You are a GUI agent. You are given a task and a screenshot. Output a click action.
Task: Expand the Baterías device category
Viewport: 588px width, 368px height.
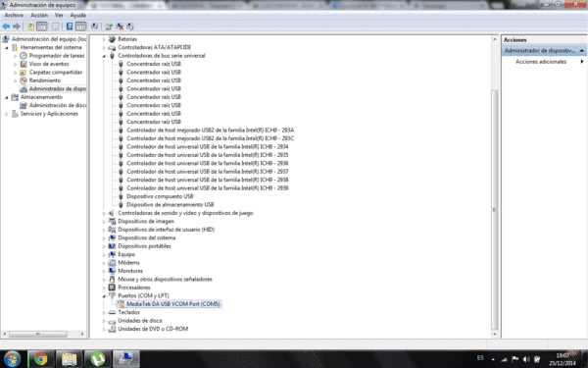coord(104,39)
